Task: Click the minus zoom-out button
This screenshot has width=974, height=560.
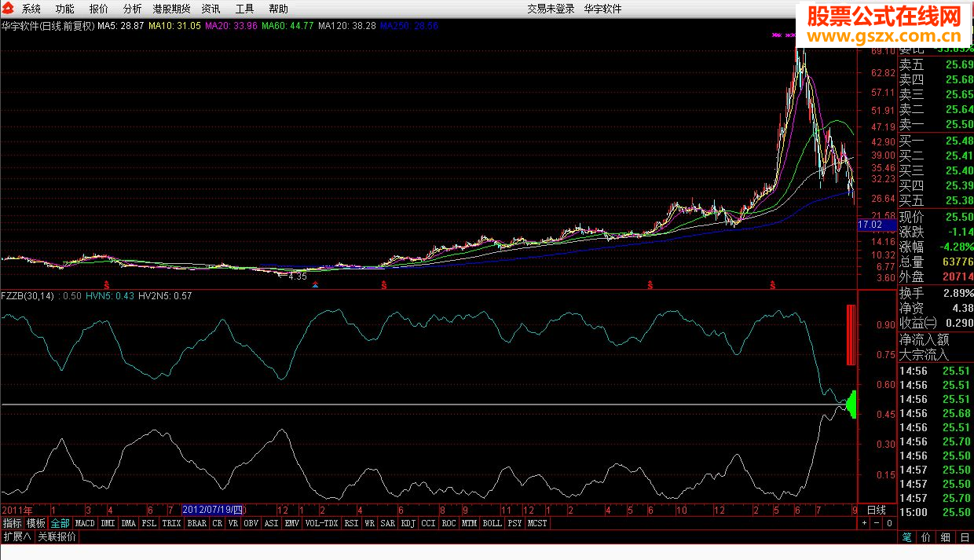Action: point(877,523)
